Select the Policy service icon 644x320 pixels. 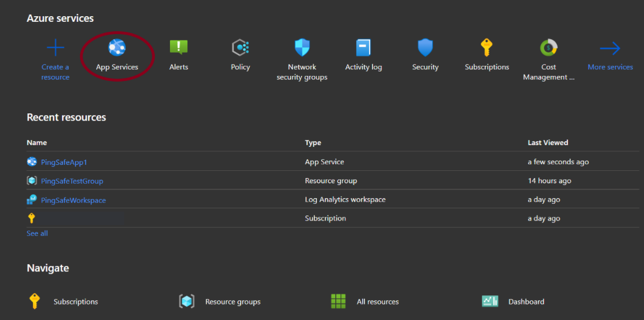click(240, 49)
